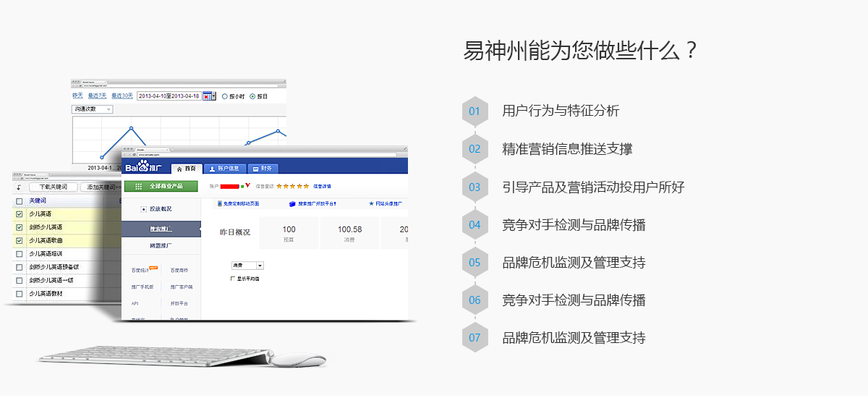Select 搜索推广 in the sidebar
868x398 pixels.
click(161, 229)
